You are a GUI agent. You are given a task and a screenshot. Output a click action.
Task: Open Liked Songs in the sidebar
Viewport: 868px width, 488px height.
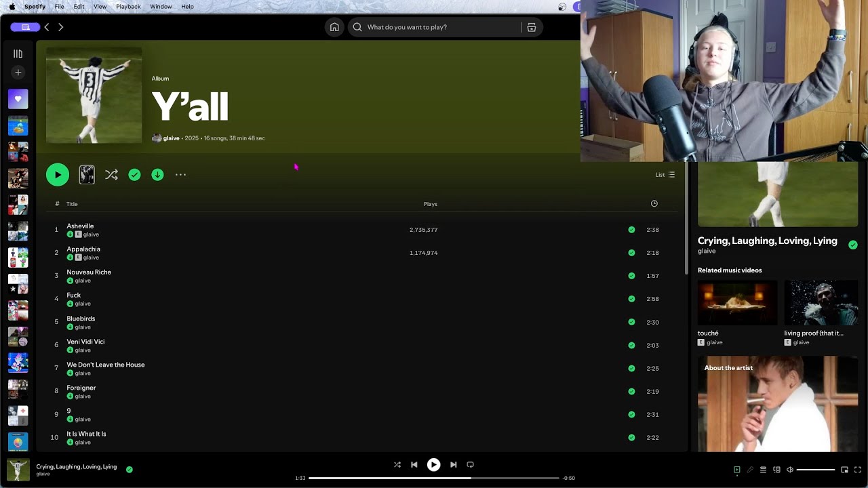click(18, 99)
